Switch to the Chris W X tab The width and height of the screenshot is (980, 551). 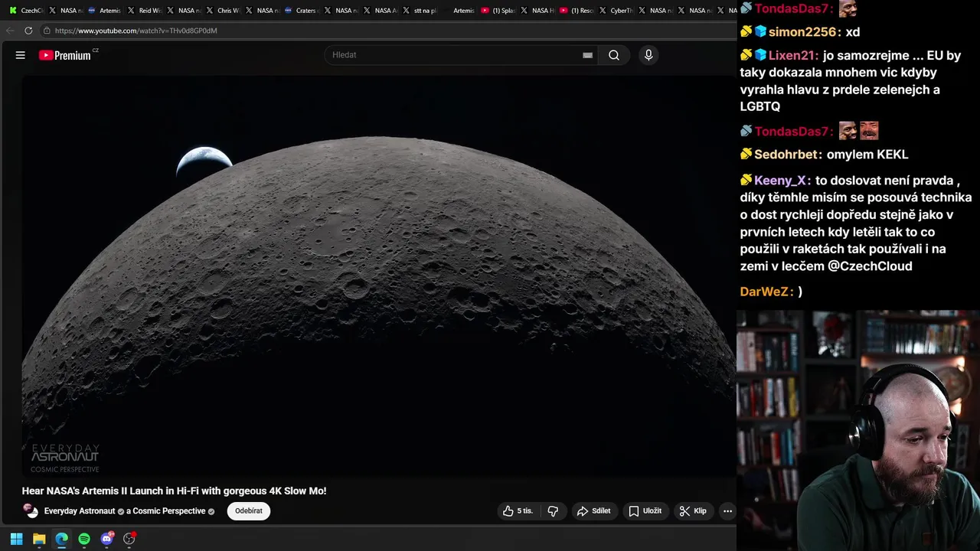pos(224,11)
